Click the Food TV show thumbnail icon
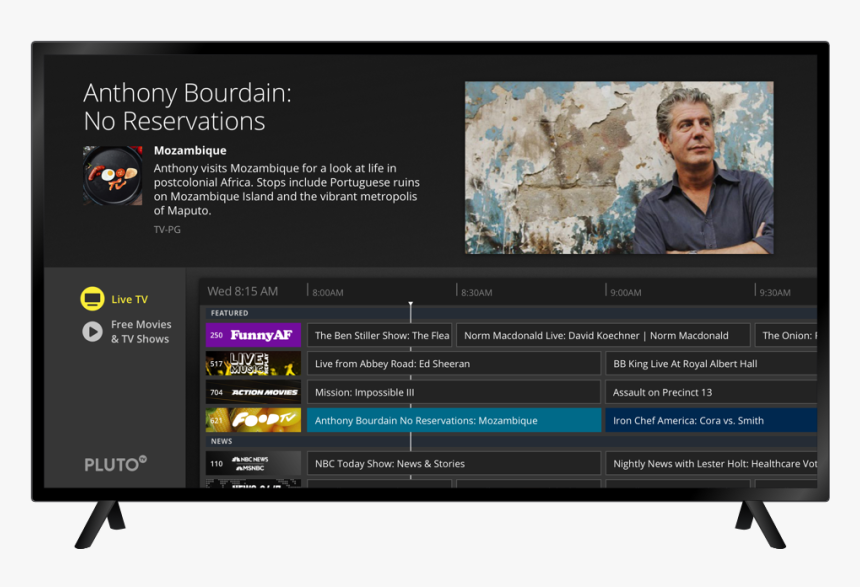 (x=113, y=176)
